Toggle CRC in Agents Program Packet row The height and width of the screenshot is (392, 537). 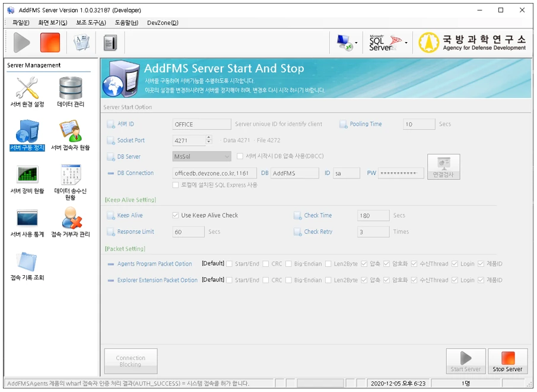point(266,264)
